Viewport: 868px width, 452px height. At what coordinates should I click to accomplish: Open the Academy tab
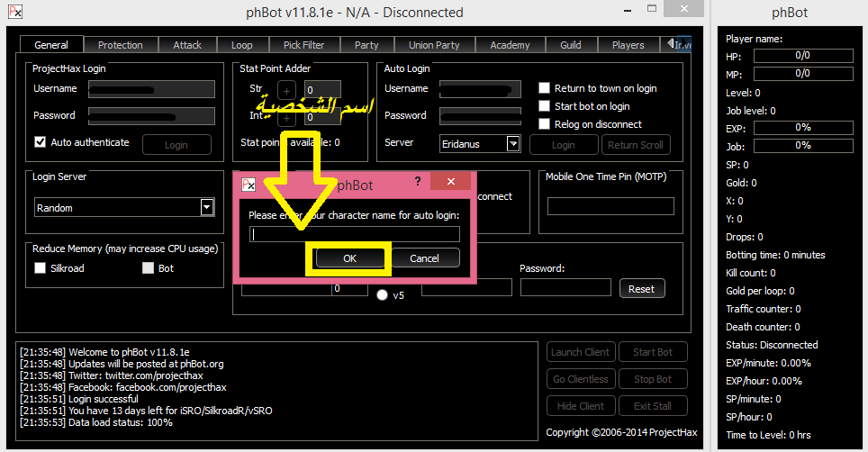coord(510,45)
